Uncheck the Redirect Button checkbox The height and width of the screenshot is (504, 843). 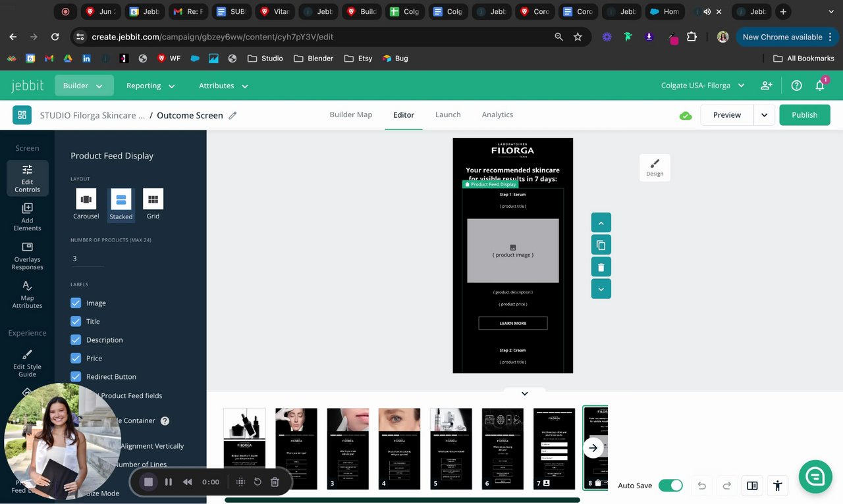pos(76,376)
